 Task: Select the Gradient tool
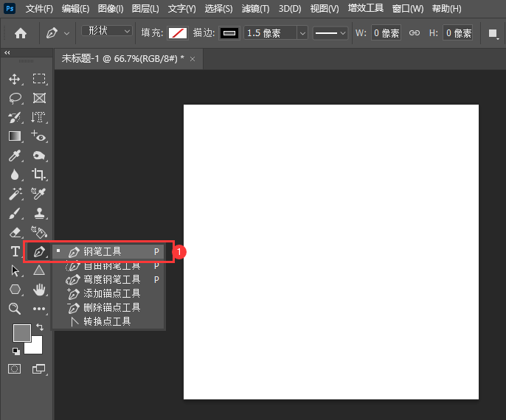pyautogui.click(x=15, y=136)
